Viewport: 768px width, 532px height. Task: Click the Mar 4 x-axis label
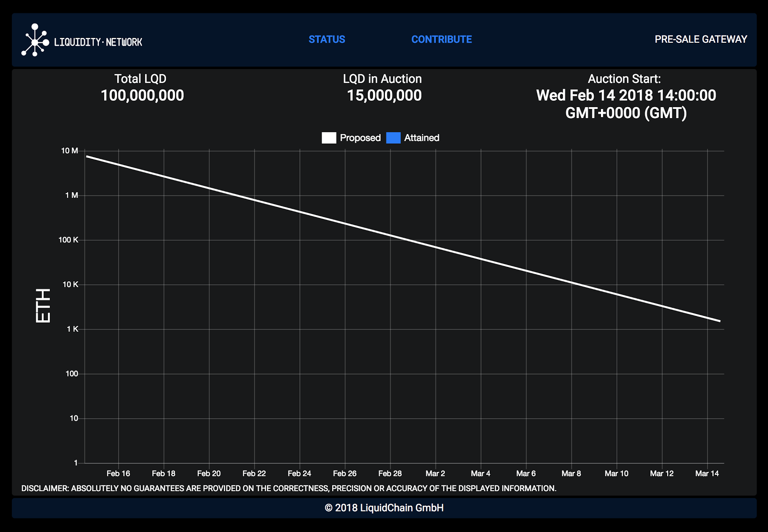point(481,473)
